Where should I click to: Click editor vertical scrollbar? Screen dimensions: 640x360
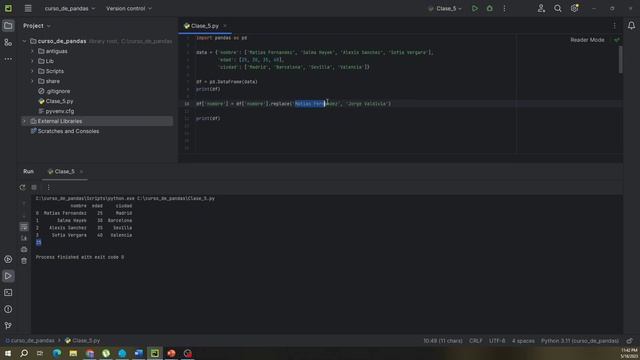[x=620, y=59]
